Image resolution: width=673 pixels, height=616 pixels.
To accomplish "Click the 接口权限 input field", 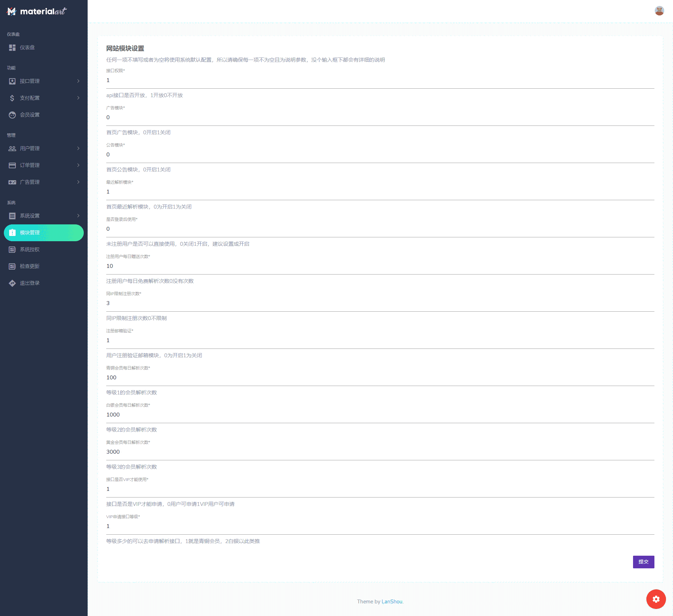I will 380,81.
